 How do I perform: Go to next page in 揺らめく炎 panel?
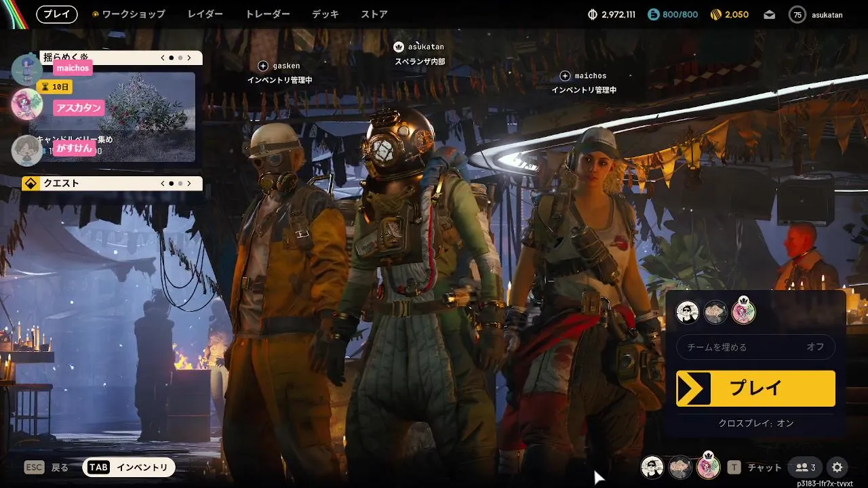[x=189, y=58]
